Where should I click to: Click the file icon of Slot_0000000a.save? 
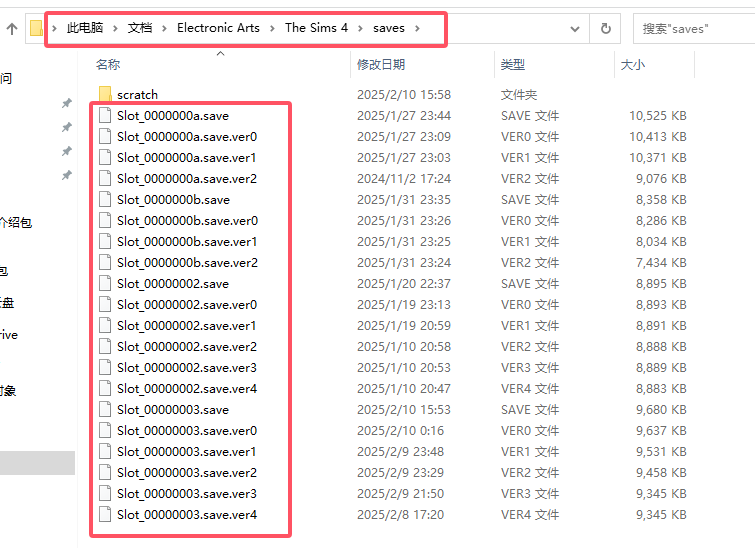point(105,116)
